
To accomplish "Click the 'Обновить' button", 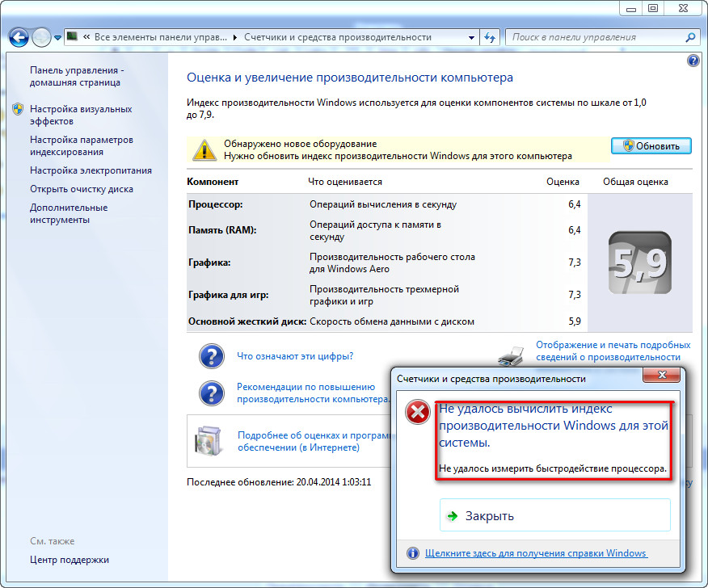I will tap(651, 146).
